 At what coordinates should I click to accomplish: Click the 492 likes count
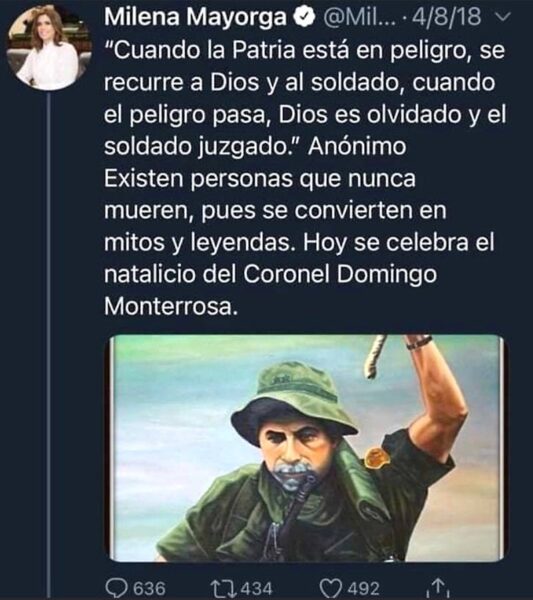363,589
